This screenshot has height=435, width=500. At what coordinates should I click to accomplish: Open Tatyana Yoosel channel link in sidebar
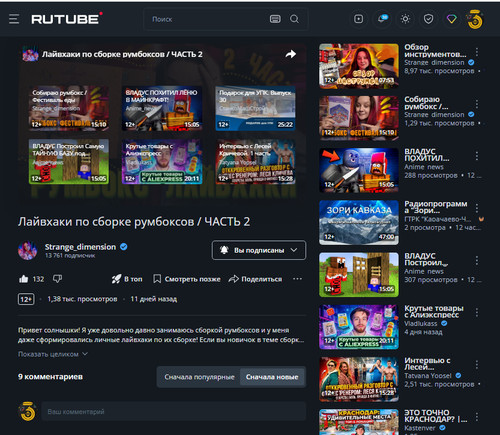428,376
